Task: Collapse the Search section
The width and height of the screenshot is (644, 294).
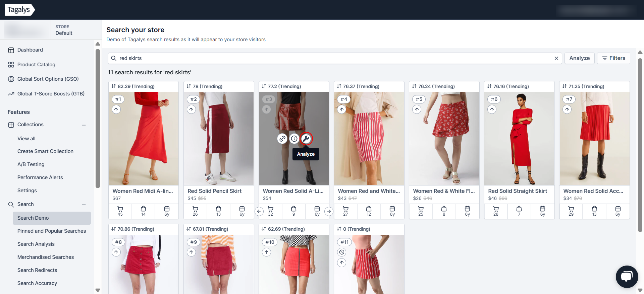Action: [x=84, y=205]
